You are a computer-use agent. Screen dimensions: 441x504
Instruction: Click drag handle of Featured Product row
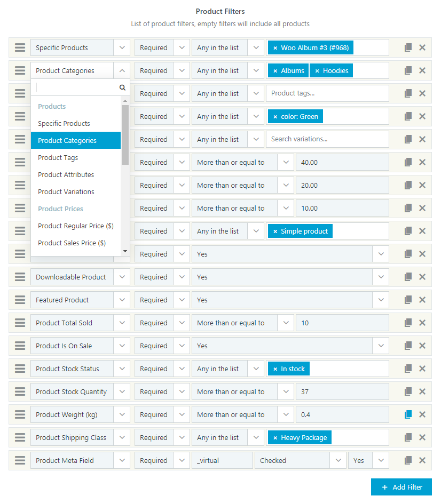(20, 300)
